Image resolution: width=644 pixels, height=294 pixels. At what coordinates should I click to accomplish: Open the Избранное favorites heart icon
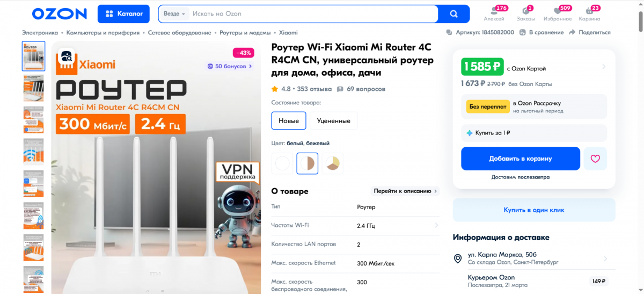(x=558, y=10)
